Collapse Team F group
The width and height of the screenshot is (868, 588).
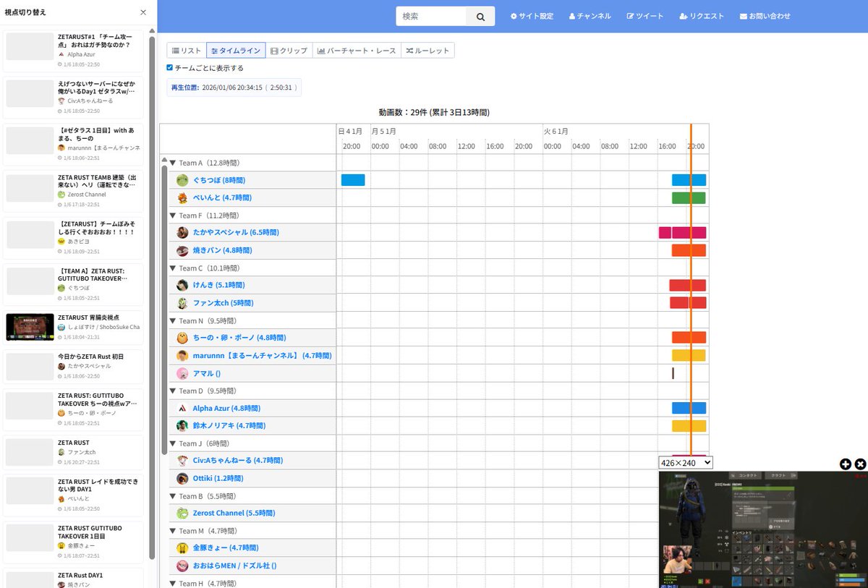[173, 216]
